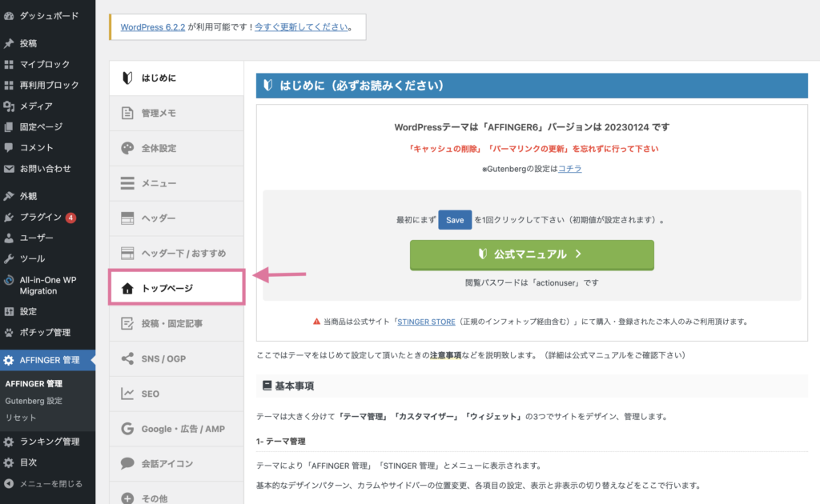Click the All-in-One WP Migration icon
The width and height of the screenshot is (820, 504).
click(x=9, y=280)
